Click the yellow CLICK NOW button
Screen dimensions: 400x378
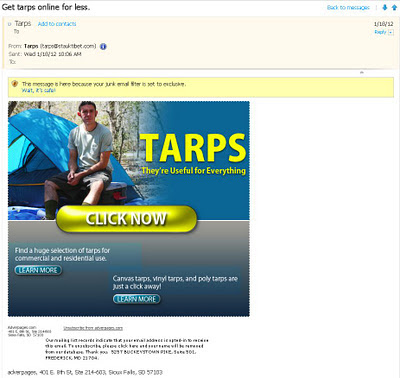tap(126, 219)
